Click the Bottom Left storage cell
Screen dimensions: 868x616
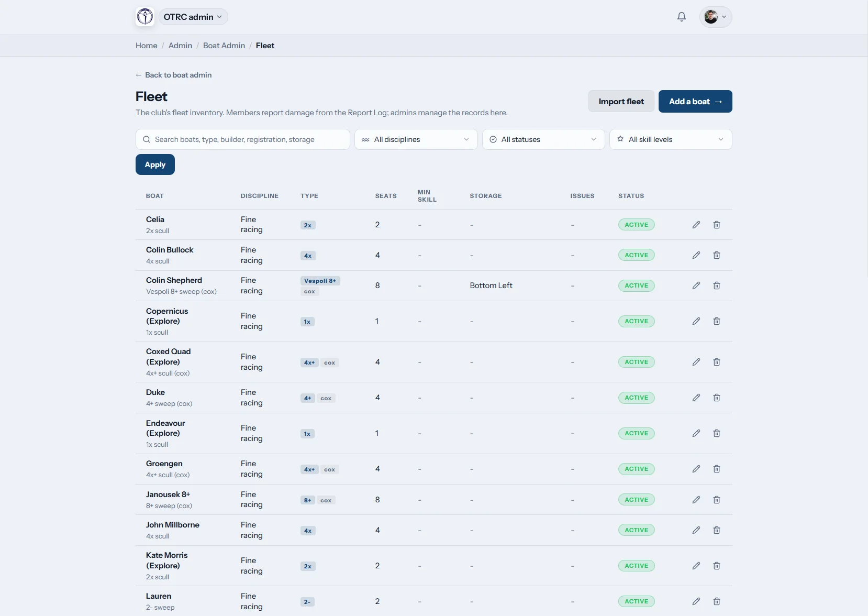coord(491,285)
